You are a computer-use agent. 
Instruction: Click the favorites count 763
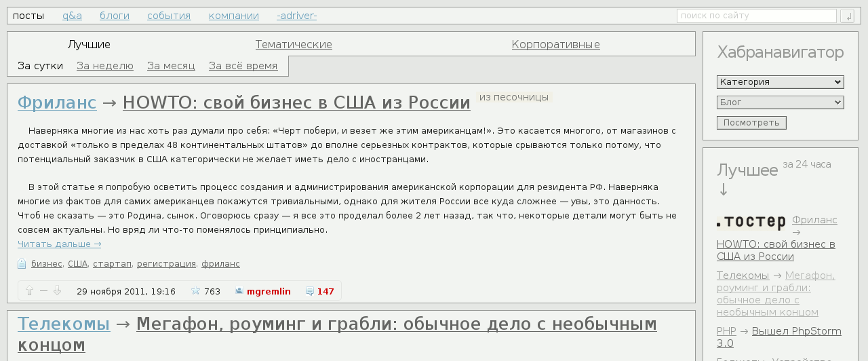click(x=212, y=292)
